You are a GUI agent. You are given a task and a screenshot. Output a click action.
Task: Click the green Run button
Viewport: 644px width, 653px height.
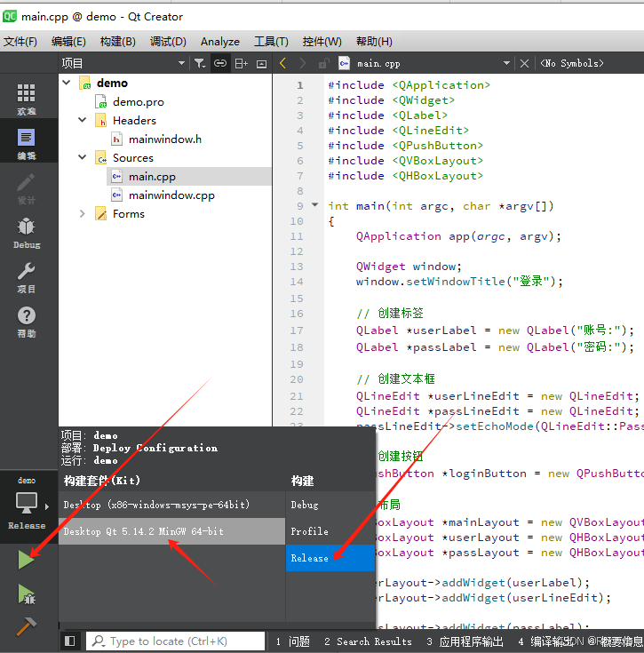click(26, 560)
